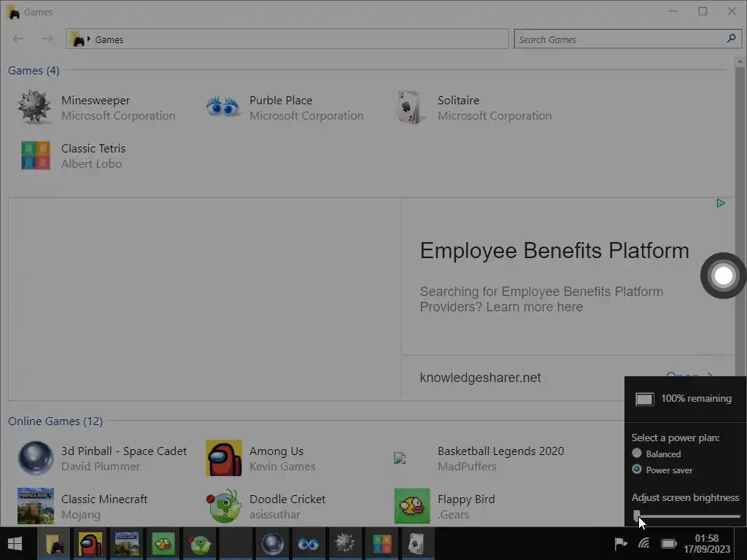Click the Flappy Bird title text
Image resolution: width=747 pixels, height=560 pixels.
click(466, 499)
